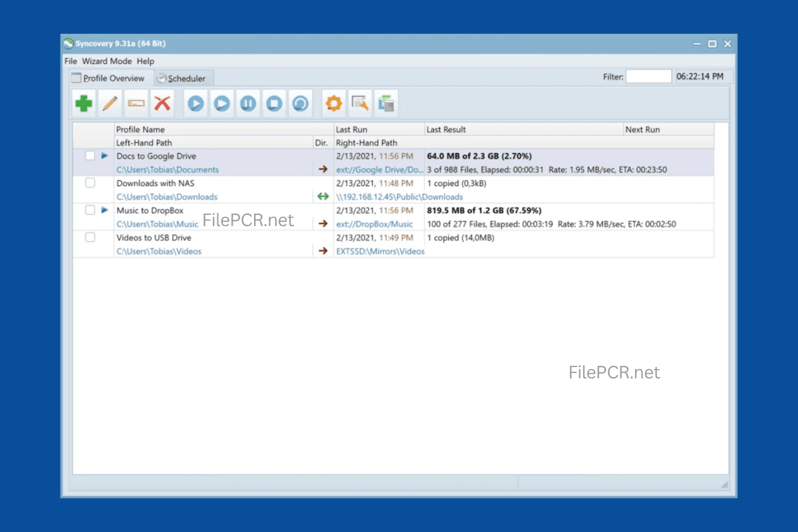The height and width of the screenshot is (532, 798).
Task: Add a new profile with the green plus
Action: coord(84,104)
